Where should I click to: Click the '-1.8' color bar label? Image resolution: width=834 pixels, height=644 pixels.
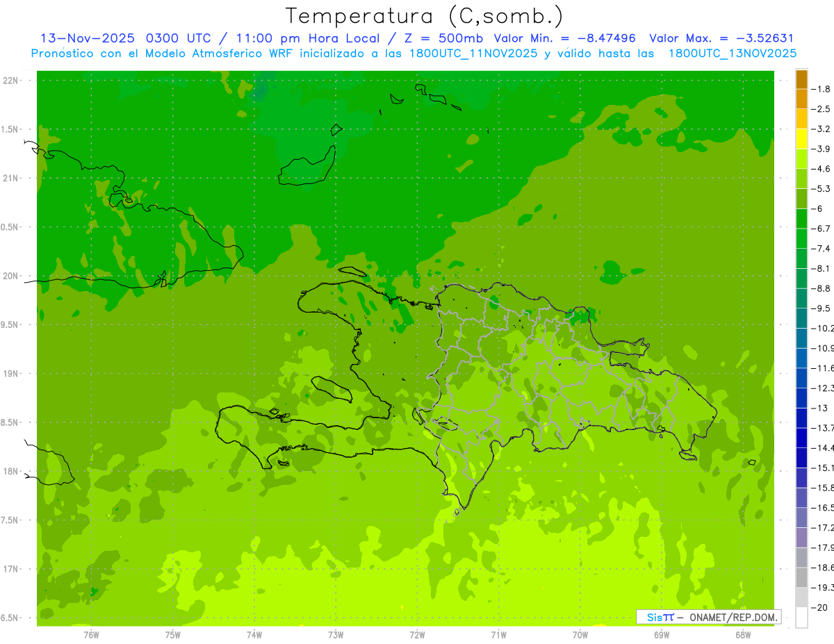coord(821,89)
